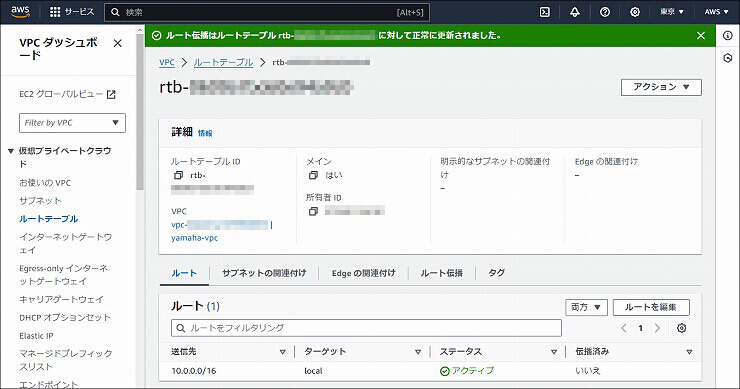Screen dimensions: 740x389
Task: Click the sidebar vertical scrollbar
Action: pos(140,111)
